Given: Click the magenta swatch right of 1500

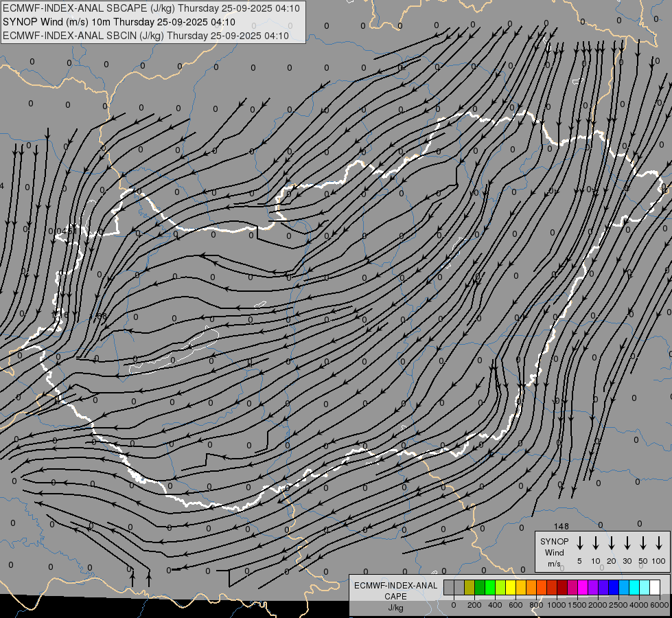Looking at the screenshot, I should click(582, 587).
